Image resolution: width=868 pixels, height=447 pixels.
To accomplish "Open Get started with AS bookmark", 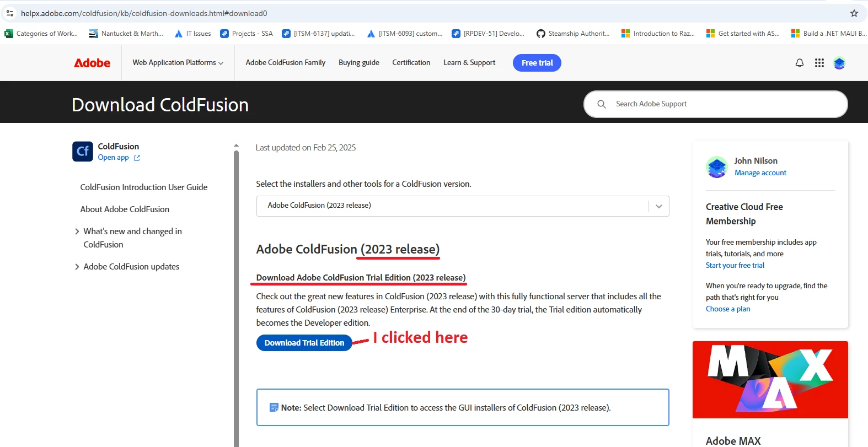I will [x=743, y=34].
